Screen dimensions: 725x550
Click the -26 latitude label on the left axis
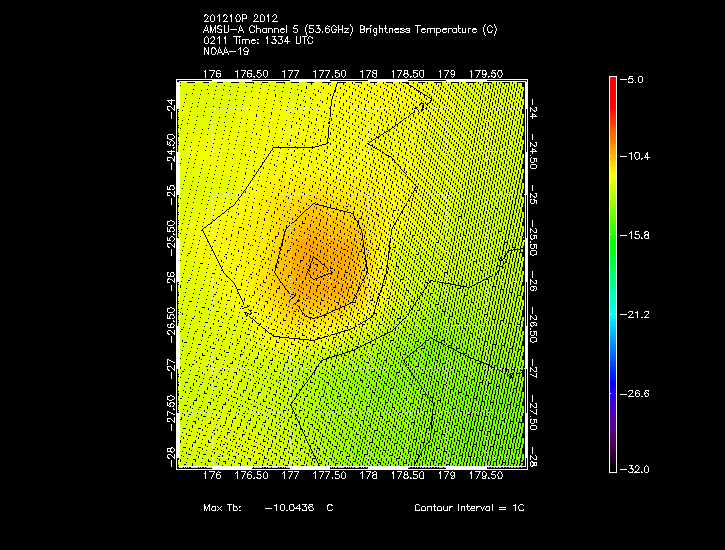click(171, 276)
